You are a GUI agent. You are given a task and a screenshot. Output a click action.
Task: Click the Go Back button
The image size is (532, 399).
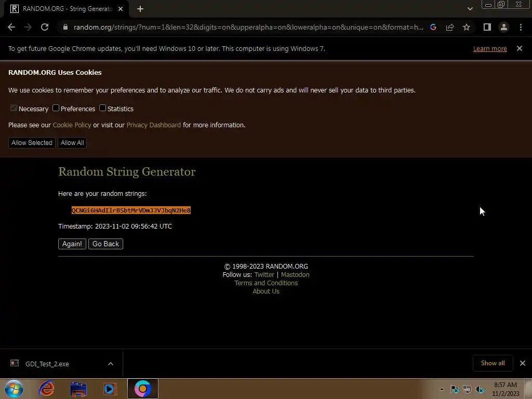[105, 244]
